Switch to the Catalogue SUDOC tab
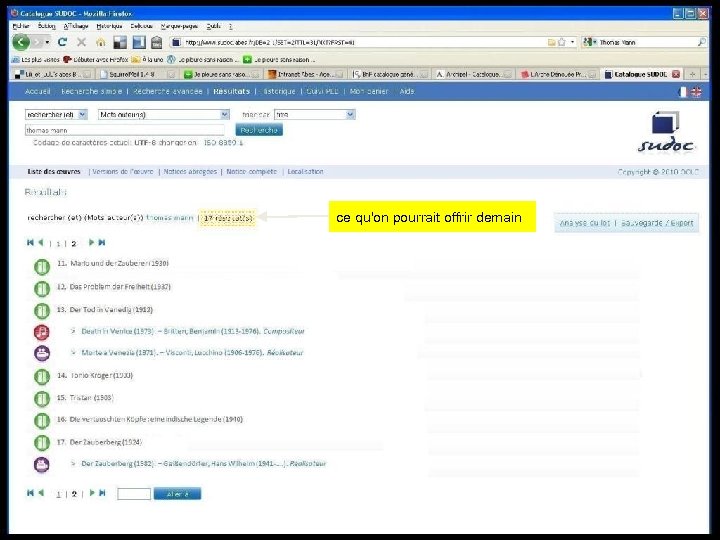The height and width of the screenshot is (540, 720). click(x=641, y=74)
